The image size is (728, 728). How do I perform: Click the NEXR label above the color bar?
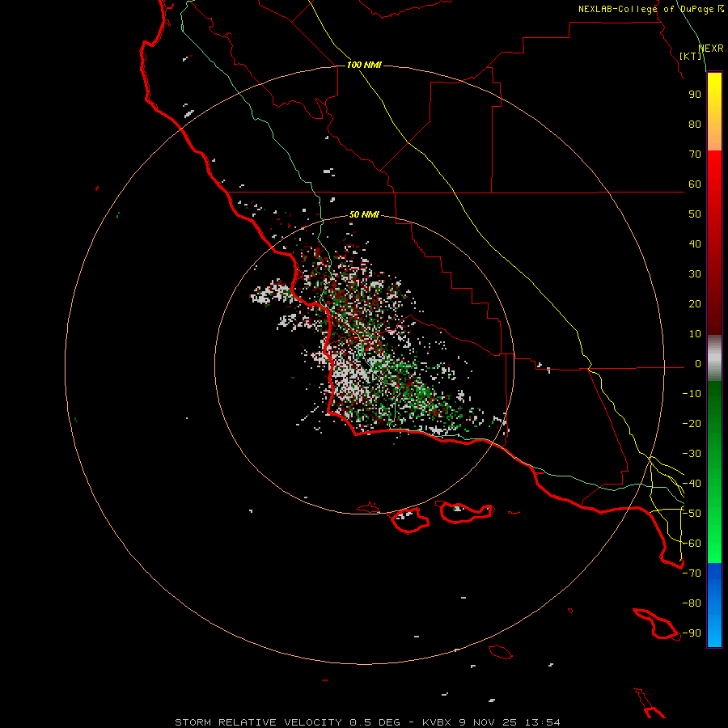pos(711,49)
